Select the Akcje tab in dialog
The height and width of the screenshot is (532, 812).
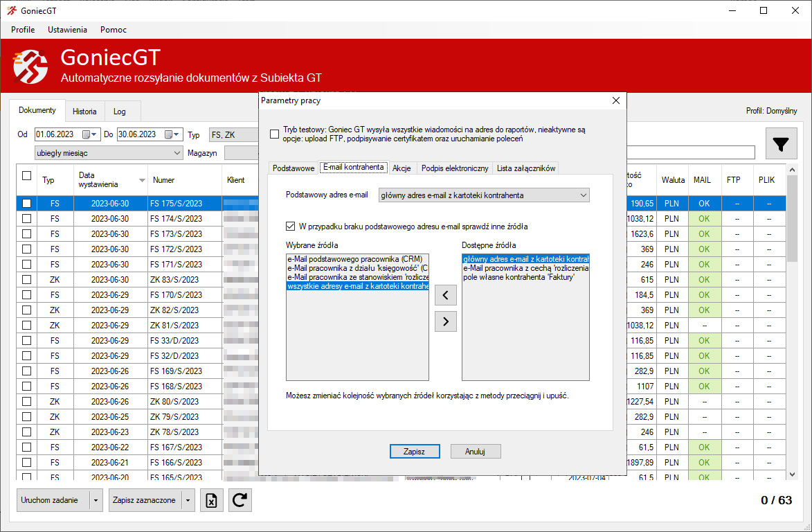pyautogui.click(x=402, y=168)
